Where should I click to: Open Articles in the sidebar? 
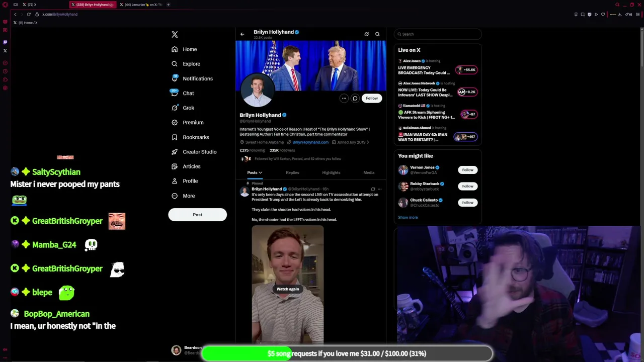[x=186, y=166]
